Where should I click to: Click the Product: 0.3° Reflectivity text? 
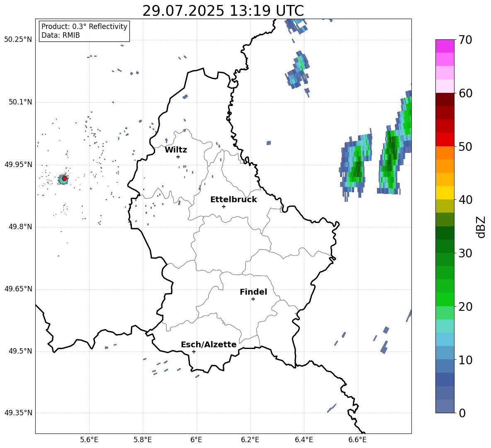coord(84,27)
